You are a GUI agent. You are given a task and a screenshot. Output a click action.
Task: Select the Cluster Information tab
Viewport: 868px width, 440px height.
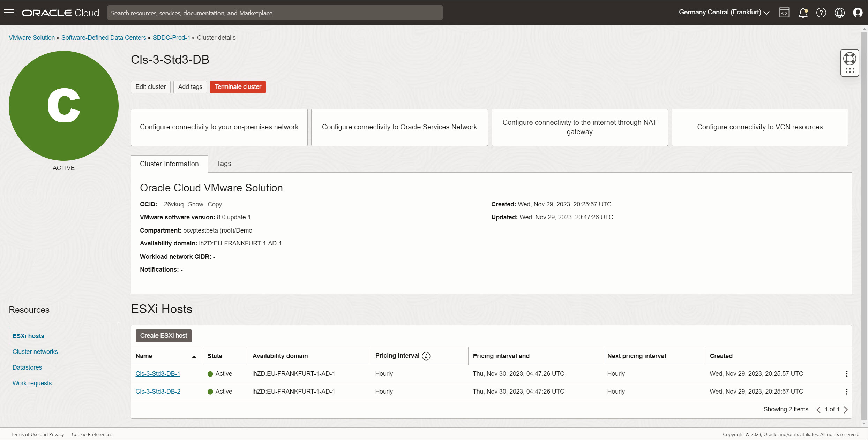point(169,163)
